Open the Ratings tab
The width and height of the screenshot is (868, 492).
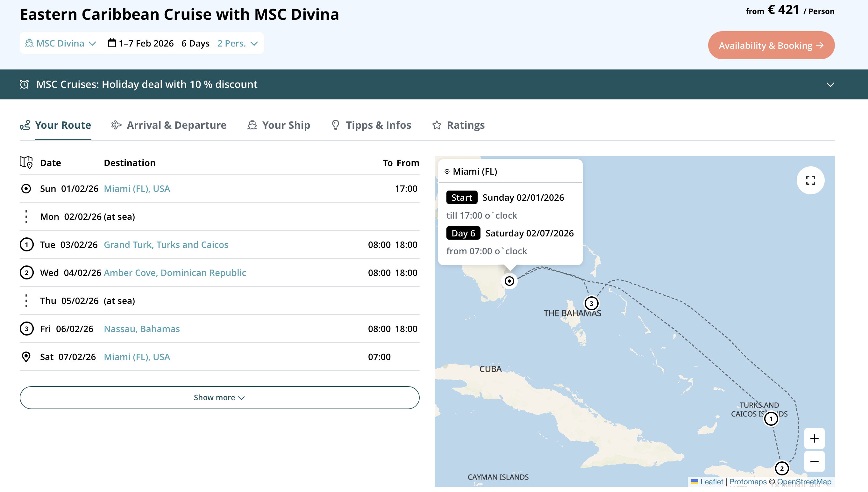[x=458, y=125]
